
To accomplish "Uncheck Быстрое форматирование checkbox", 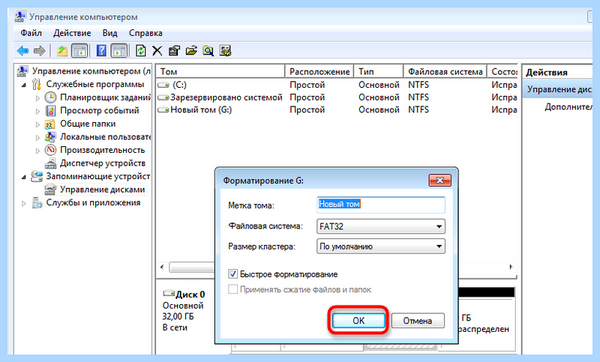I will (x=233, y=274).
